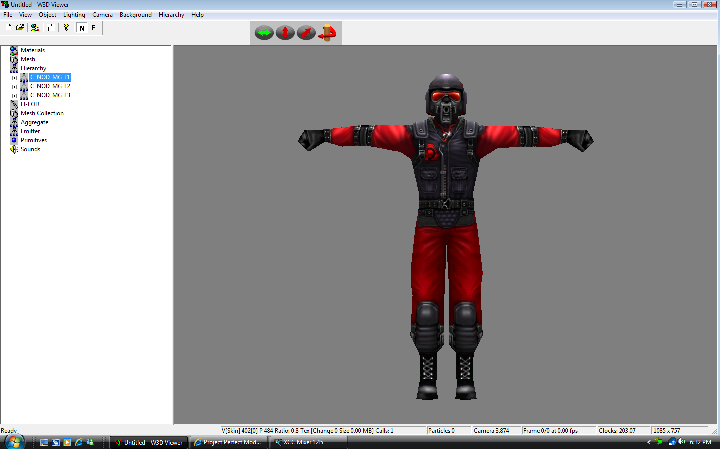Click the Emitter node icon

(x=14, y=131)
